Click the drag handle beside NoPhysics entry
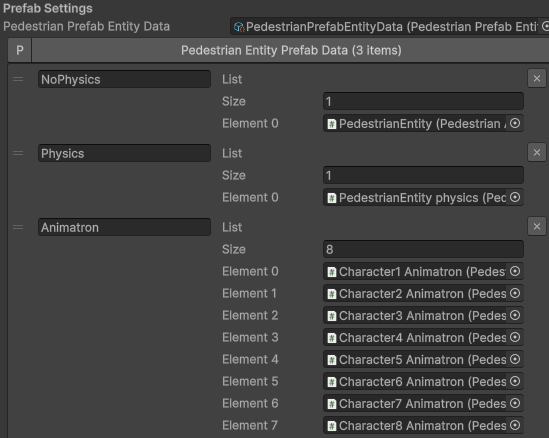Image resolution: width=549 pixels, height=438 pixels. click(x=18, y=79)
